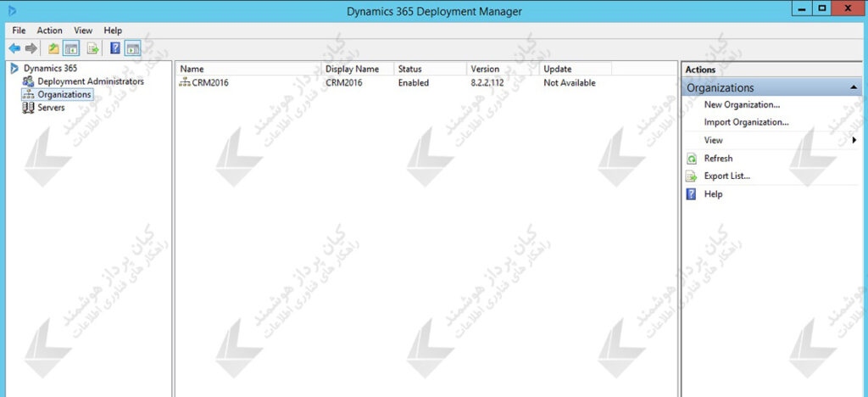Toggle the Show/Hide Action Pane icon
Screen dimensions: 868x397
point(133,48)
